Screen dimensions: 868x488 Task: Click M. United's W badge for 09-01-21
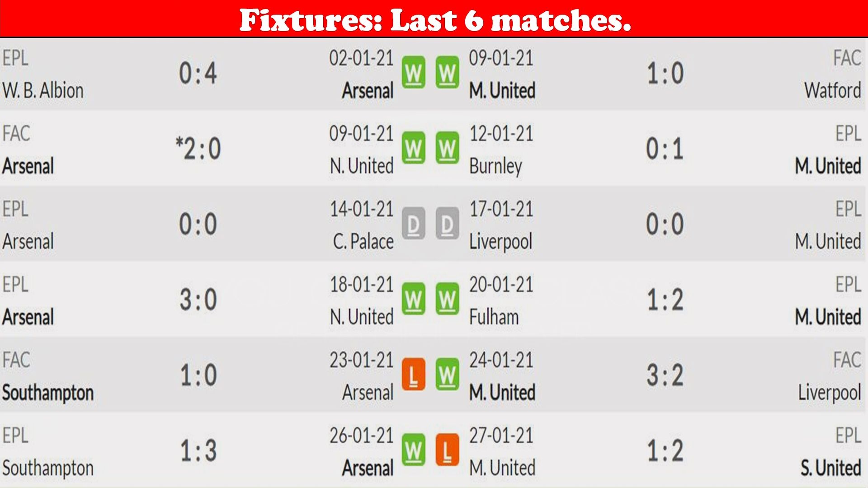(x=447, y=72)
